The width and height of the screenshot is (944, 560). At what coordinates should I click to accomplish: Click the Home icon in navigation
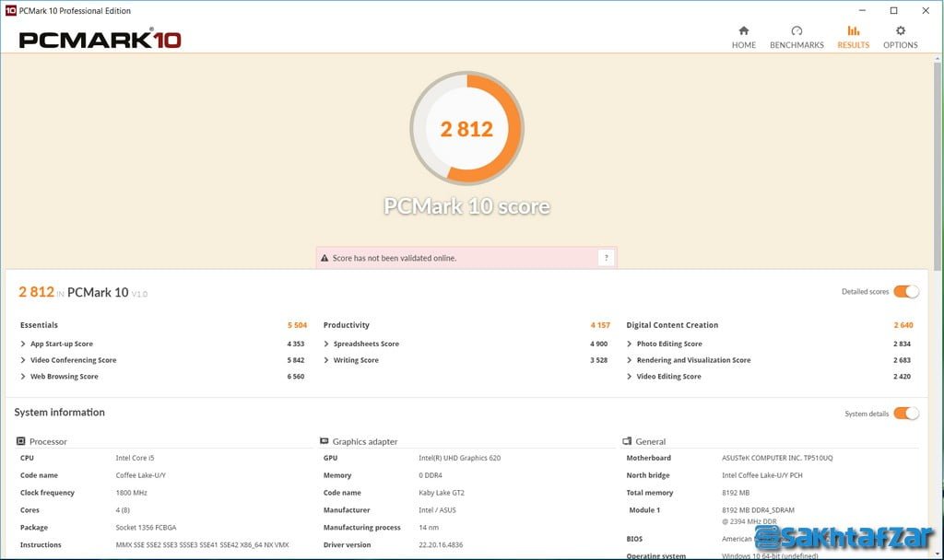743,30
